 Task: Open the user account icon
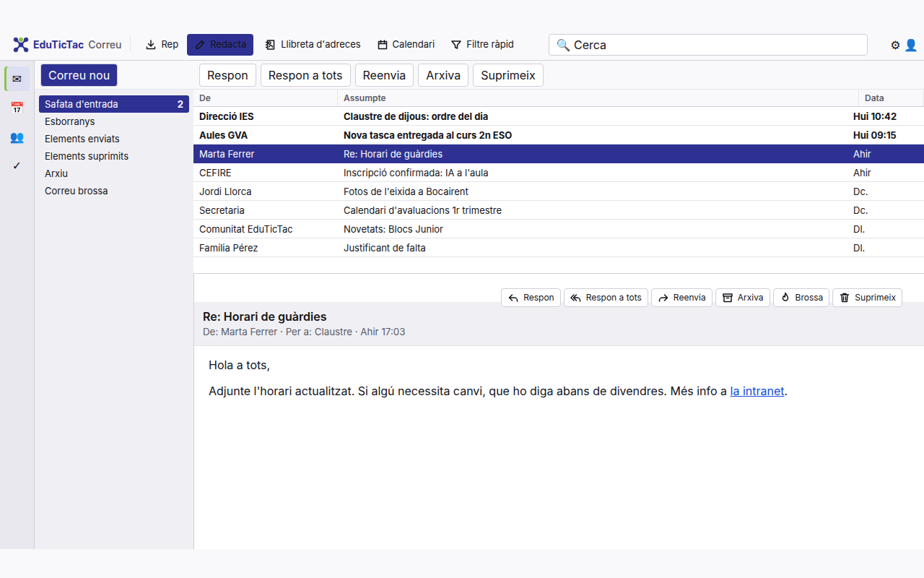(911, 45)
